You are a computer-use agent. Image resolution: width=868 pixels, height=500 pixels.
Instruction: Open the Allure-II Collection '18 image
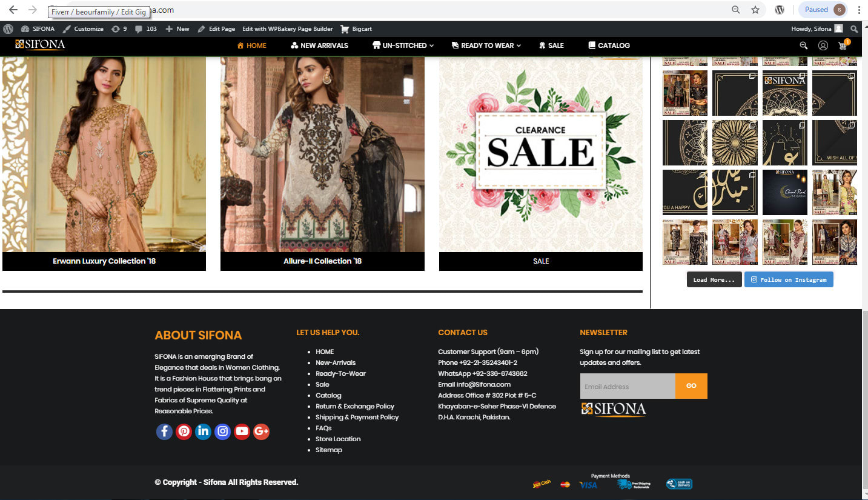[322, 155]
